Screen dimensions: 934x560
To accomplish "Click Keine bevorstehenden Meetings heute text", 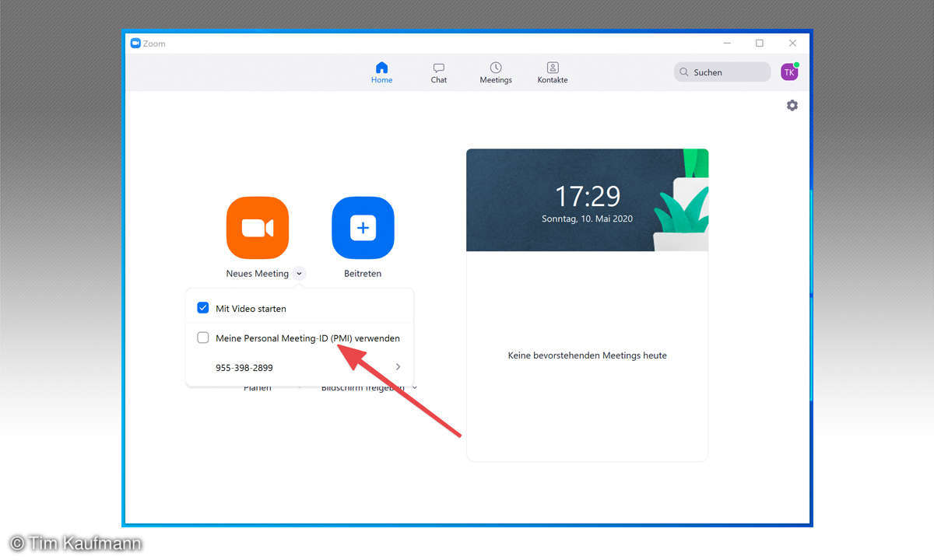I will (588, 355).
